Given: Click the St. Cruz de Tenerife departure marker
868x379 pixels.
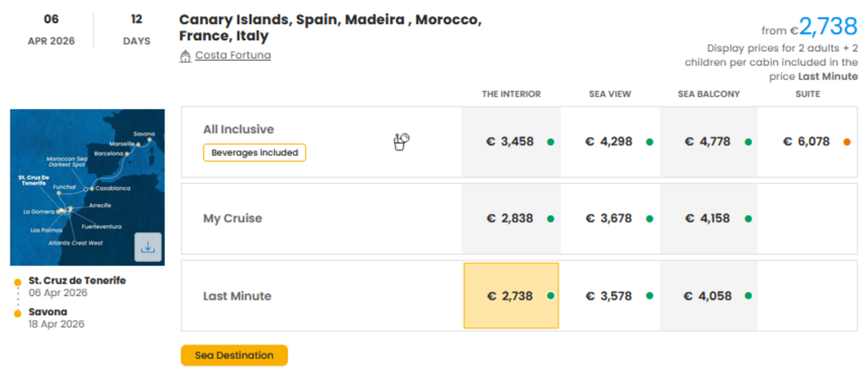Looking at the screenshot, I should click(18, 282).
